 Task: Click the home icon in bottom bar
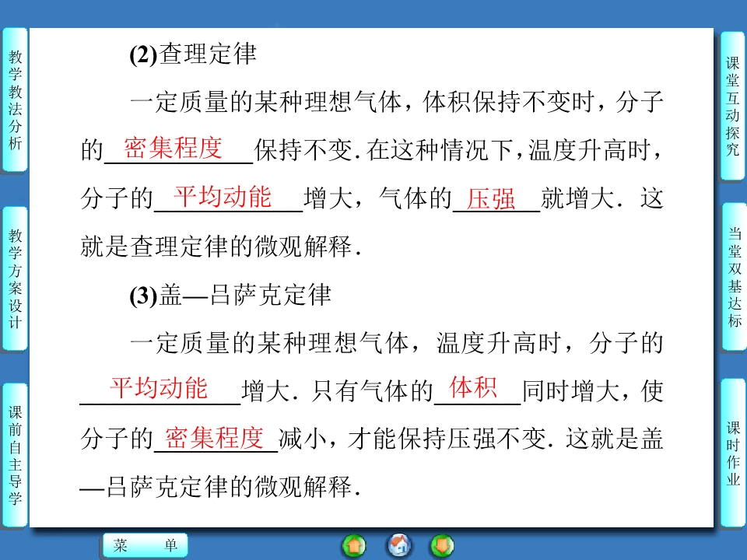pyautogui.click(x=399, y=546)
